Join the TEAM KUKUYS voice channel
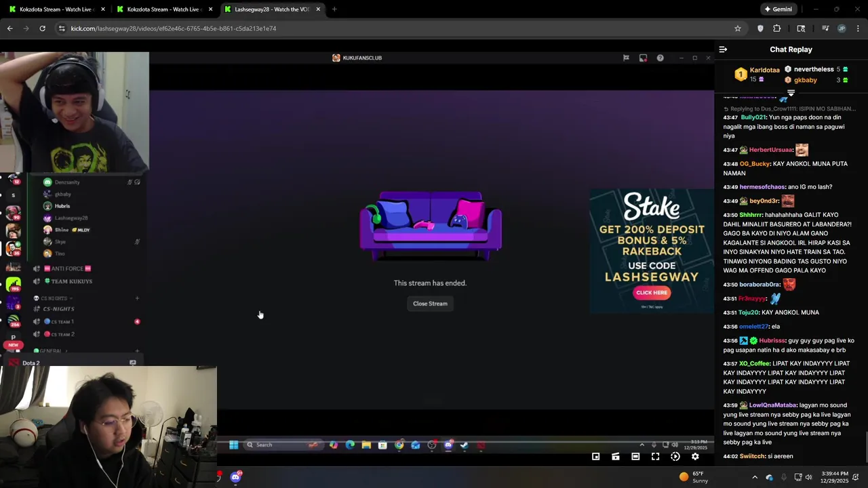This screenshot has width=868, height=488. (x=71, y=281)
